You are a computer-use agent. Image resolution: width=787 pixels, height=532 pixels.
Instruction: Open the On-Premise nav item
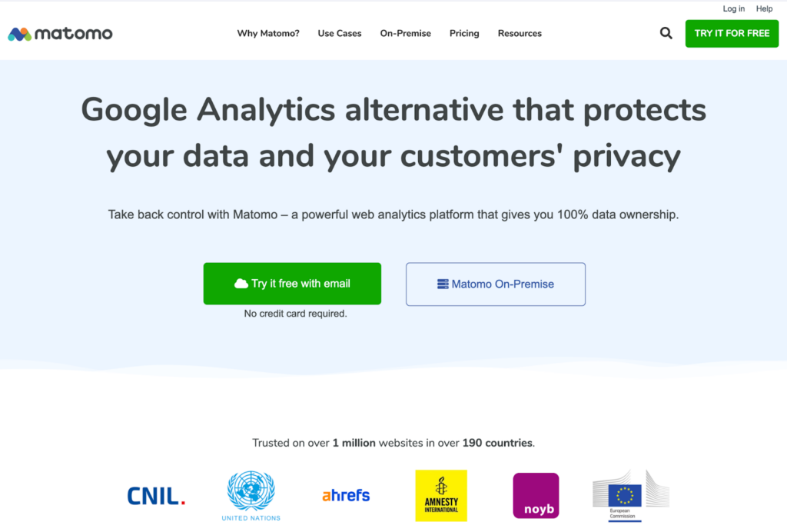click(405, 34)
